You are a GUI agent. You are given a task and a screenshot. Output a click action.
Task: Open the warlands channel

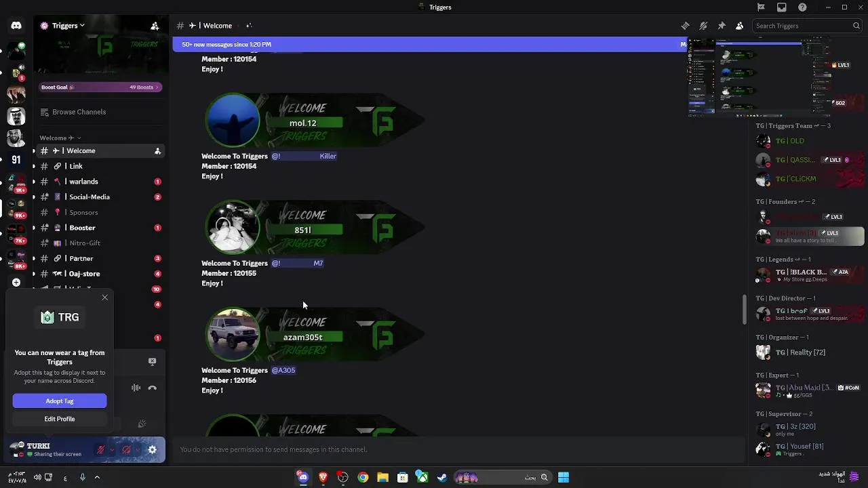click(99, 182)
